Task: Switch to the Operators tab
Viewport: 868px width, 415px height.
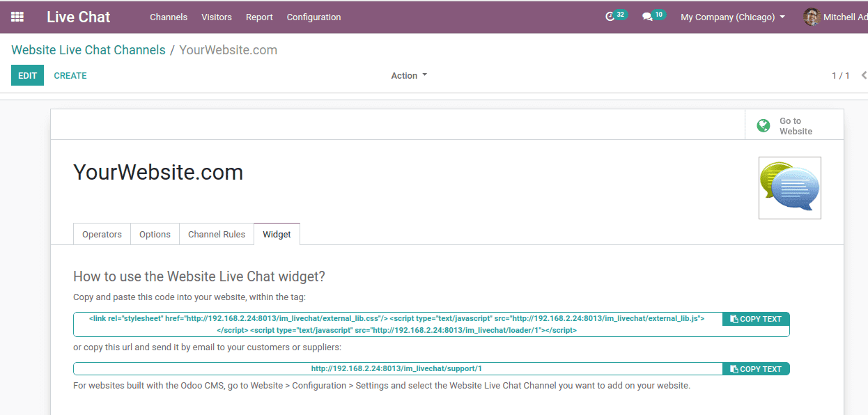Action: [x=102, y=234]
